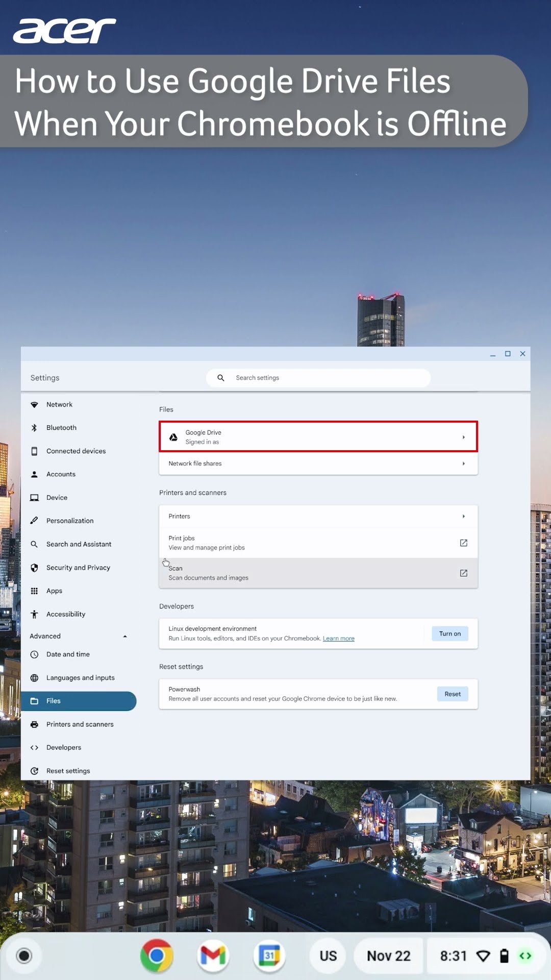Select Personalization in settings sidebar
This screenshot has width=551, height=980.
tap(79, 521)
